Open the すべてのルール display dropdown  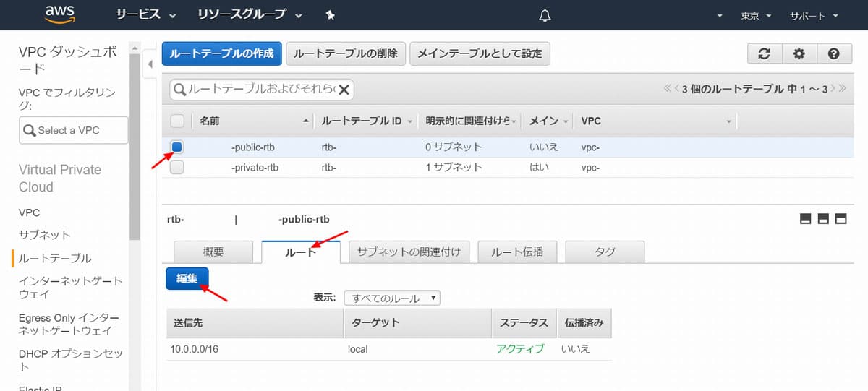pyautogui.click(x=392, y=298)
